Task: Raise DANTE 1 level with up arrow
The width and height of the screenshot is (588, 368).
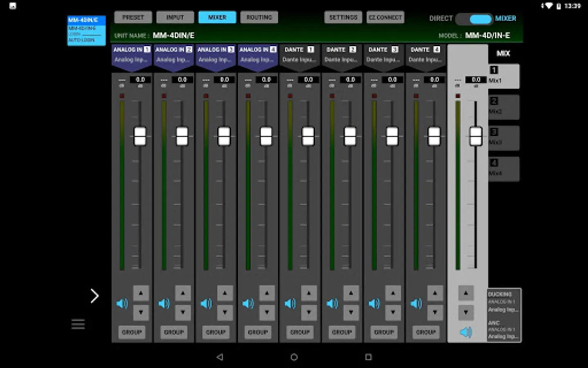Action: [x=309, y=293]
